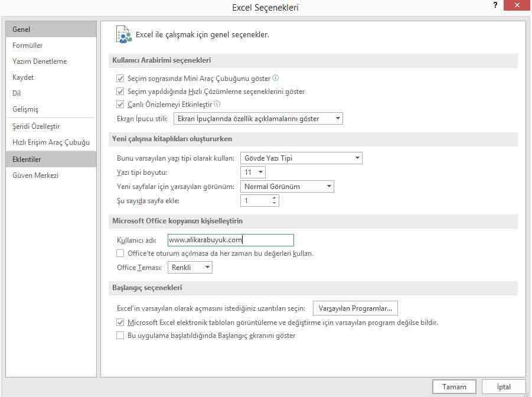
Task: Disable Canlı Önizlemeyi Etkinleştir checkbox
Action: pos(120,105)
